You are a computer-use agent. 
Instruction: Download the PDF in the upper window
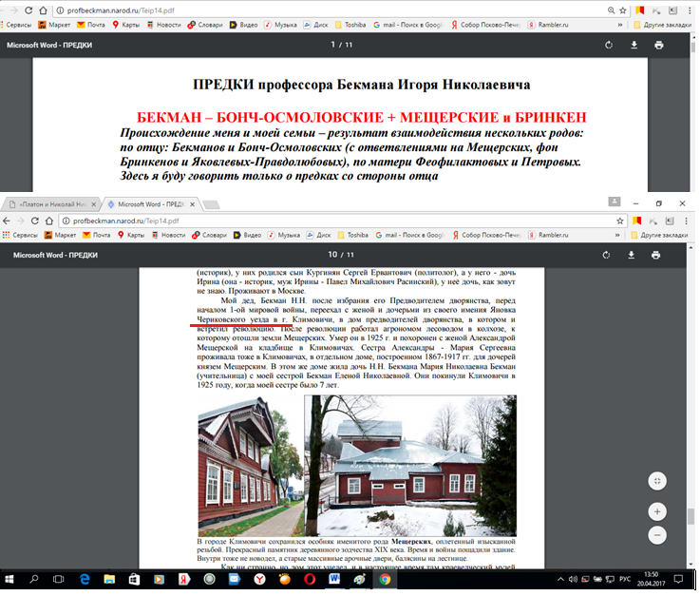click(634, 45)
